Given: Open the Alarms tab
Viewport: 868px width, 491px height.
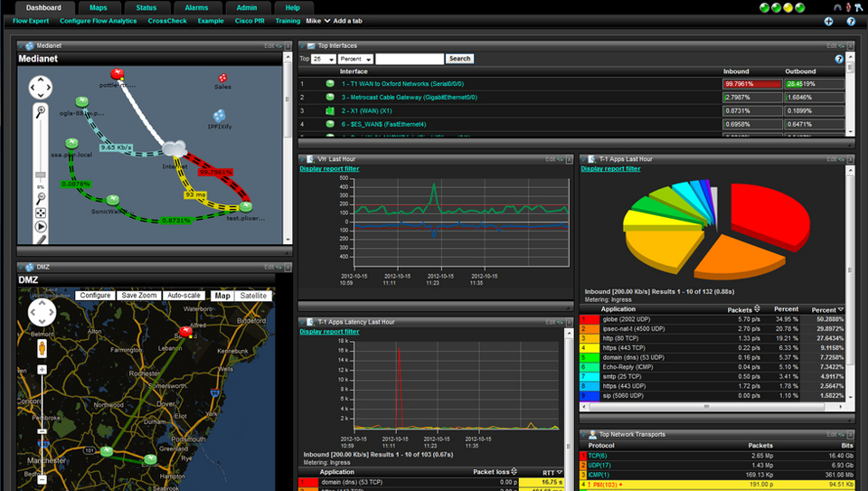Looking at the screenshot, I should (x=196, y=8).
